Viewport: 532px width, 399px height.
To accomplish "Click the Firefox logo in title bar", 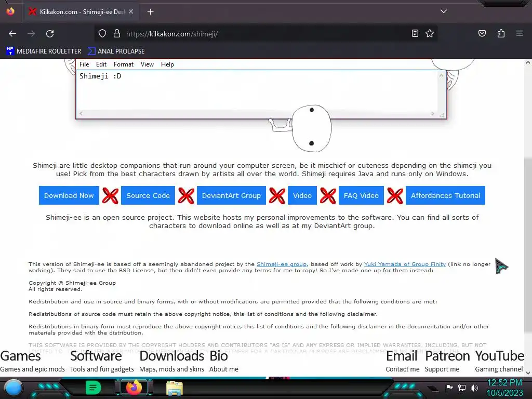I will (x=10, y=11).
